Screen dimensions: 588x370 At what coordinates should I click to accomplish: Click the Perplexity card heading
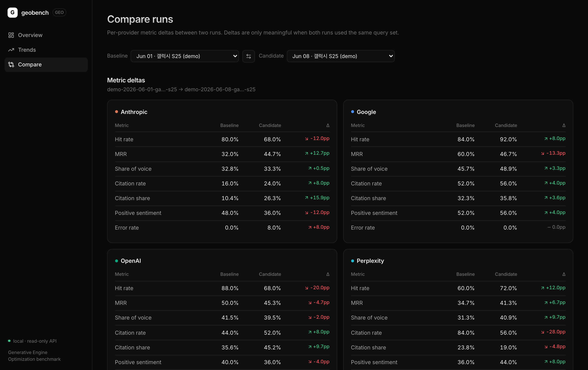tap(370, 261)
